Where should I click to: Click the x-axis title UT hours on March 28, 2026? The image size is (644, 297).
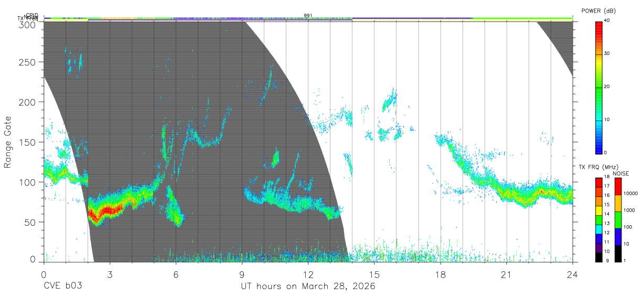[308, 287]
